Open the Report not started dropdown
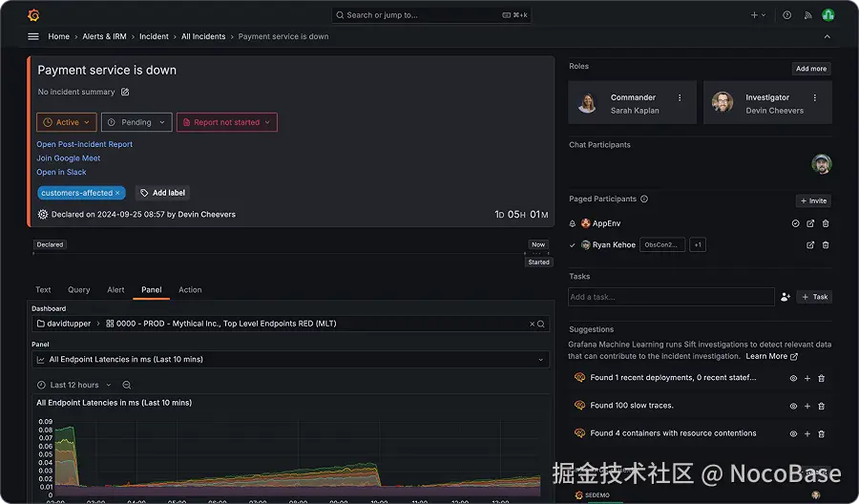This screenshot has height=504, width=859. (227, 122)
